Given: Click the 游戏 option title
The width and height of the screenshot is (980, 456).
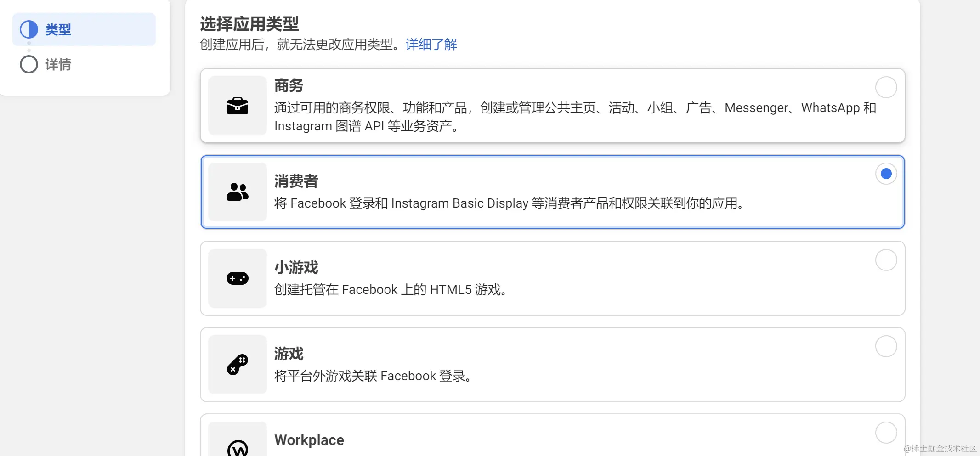Looking at the screenshot, I should coord(289,354).
